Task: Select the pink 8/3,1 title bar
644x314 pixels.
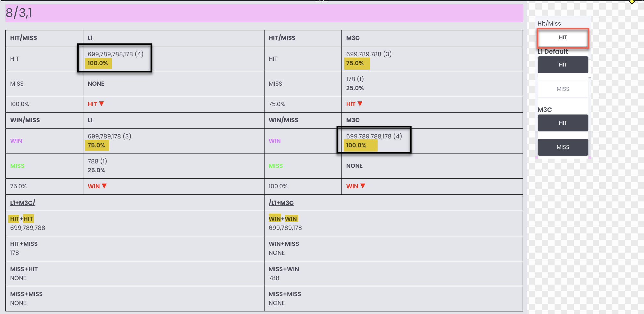Action: (264, 13)
